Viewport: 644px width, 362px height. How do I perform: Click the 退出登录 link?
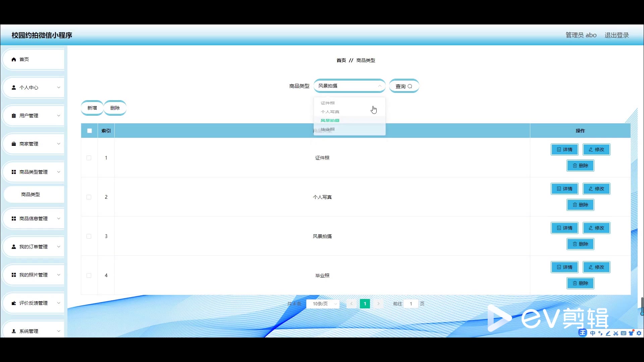point(616,35)
